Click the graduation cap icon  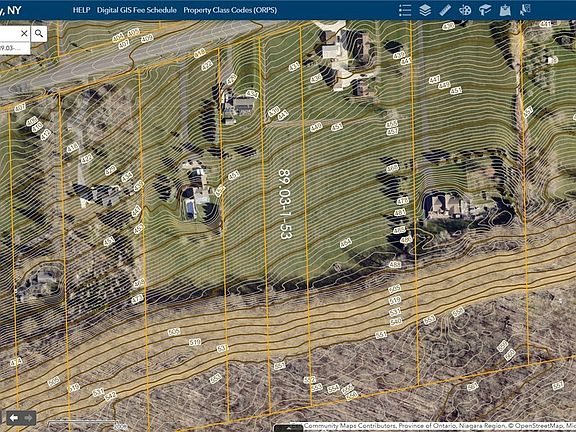485,10
